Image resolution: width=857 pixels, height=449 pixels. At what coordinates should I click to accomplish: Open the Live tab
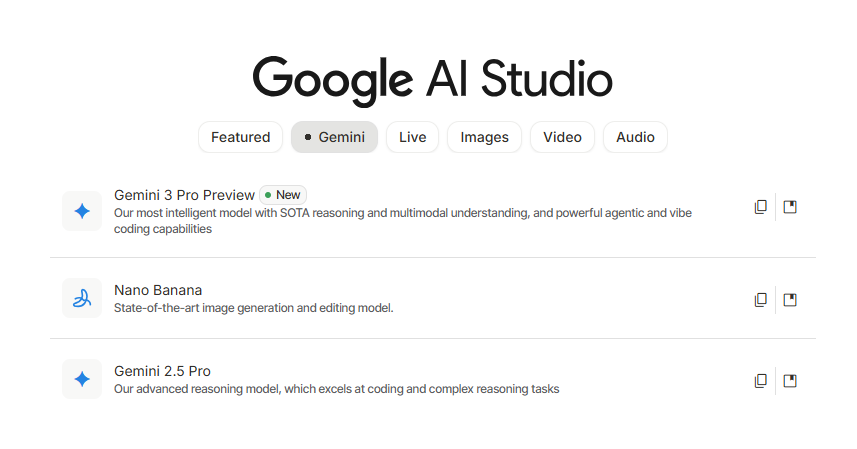coord(412,137)
